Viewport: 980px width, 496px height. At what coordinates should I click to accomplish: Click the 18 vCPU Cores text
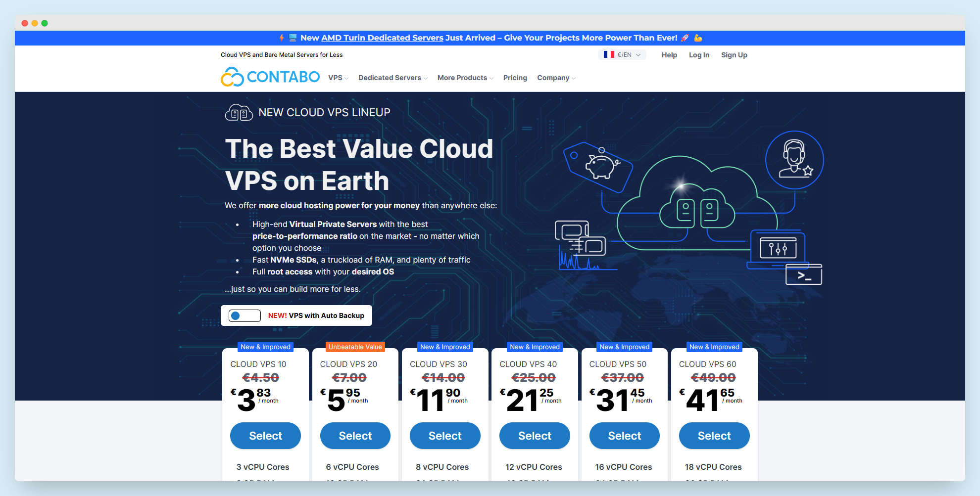pyautogui.click(x=713, y=467)
